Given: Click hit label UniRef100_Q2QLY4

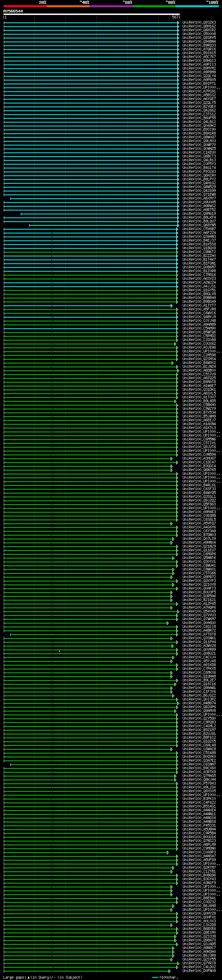Looking at the screenshot, I should pos(199,76).
